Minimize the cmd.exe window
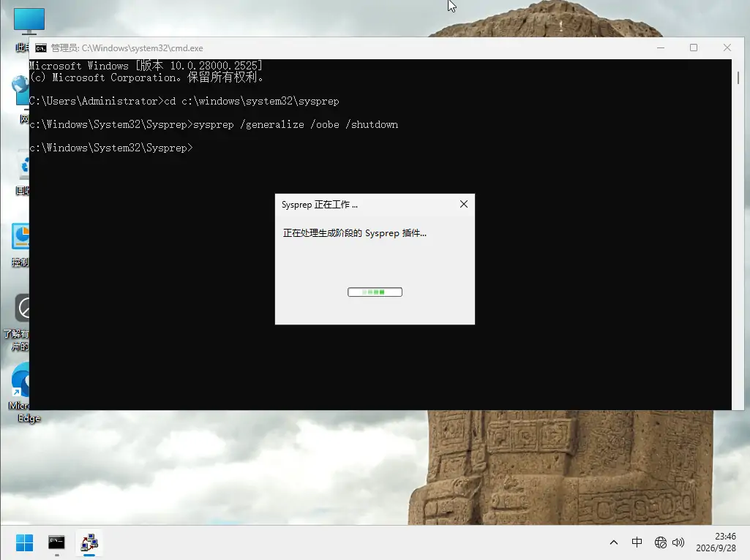The height and width of the screenshot is (560, 750). [661, 48]
